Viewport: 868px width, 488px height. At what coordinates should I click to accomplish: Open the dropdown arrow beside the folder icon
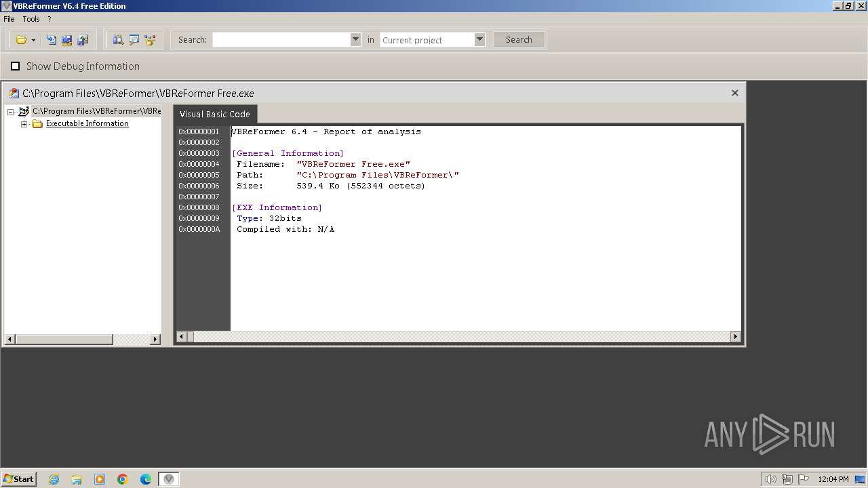coord(33,41)
